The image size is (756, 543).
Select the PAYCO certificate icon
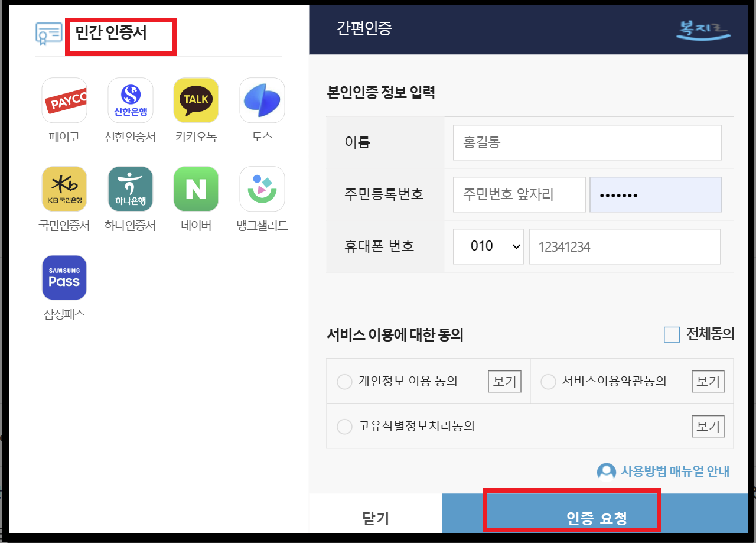tap(64, 100)
